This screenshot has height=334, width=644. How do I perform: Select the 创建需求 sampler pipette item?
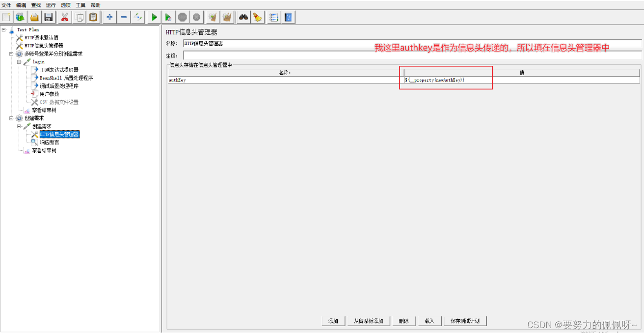tap(42, 126)
